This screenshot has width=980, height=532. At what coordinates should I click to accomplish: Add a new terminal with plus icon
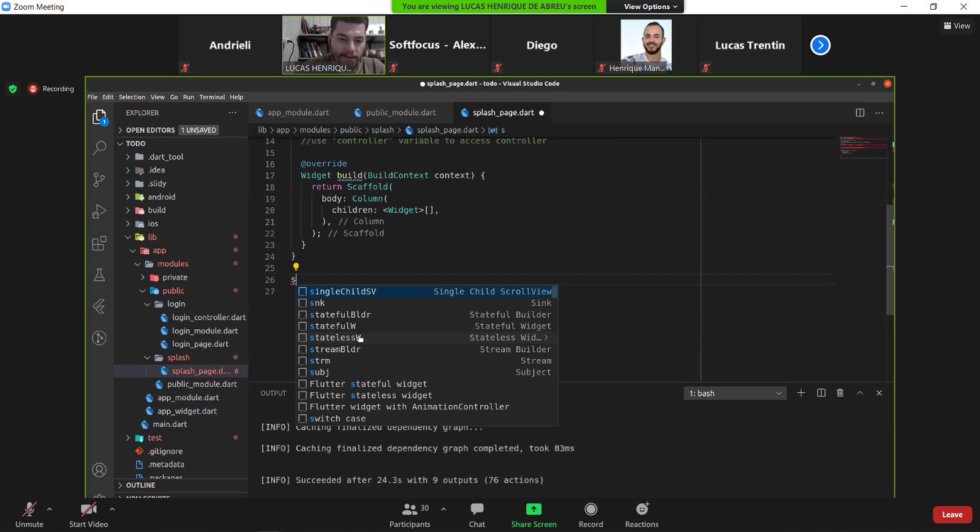click(801, 393)
